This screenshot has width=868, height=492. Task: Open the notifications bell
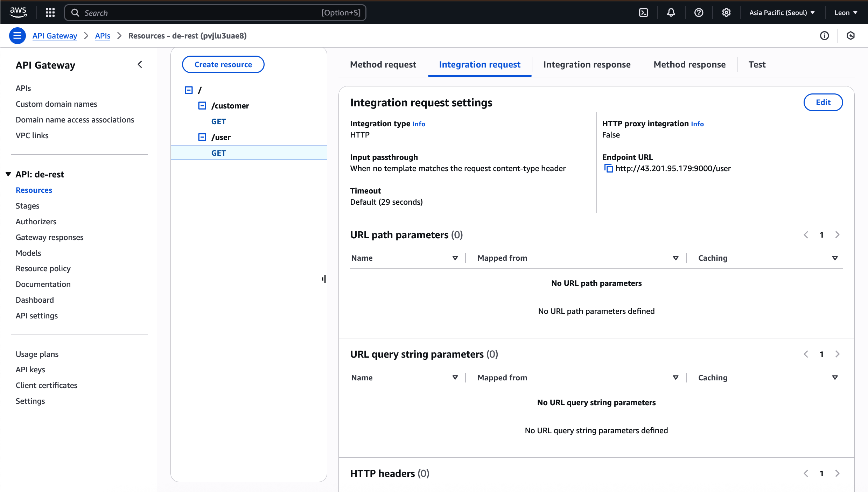[x=671, y=13]
